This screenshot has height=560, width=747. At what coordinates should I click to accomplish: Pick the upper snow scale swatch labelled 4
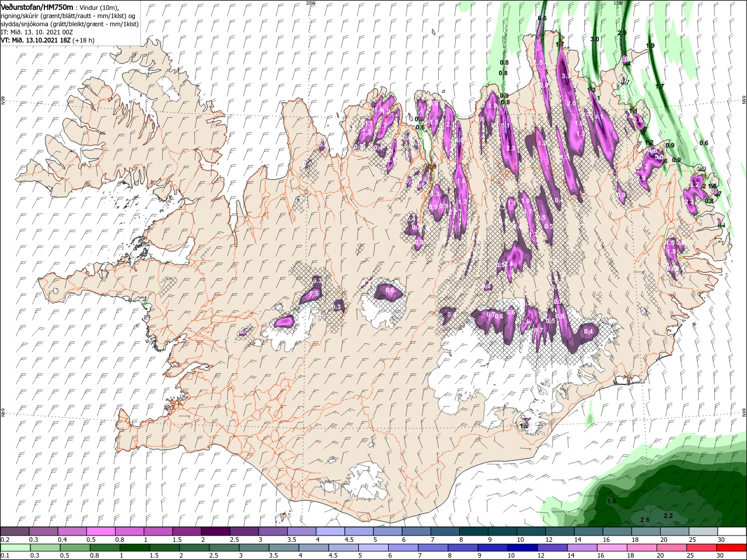coord(330,531)
